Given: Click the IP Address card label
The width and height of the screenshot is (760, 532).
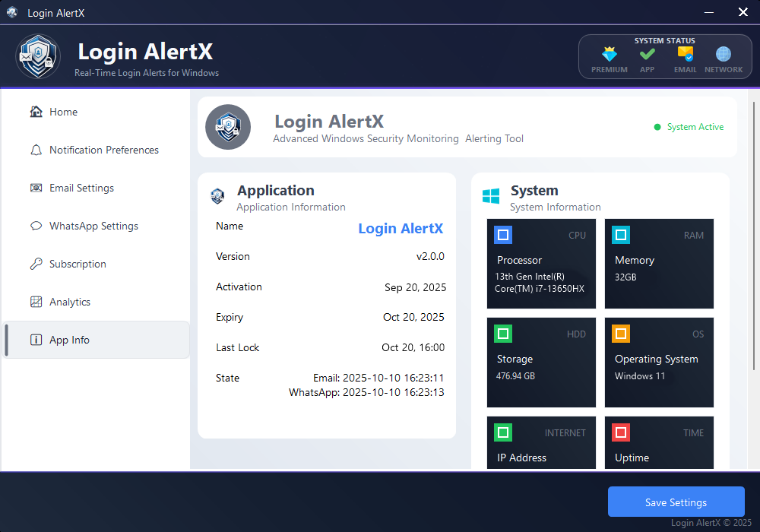Looking at the screenshot, I should pyautogui.click(x=521, y=458).
